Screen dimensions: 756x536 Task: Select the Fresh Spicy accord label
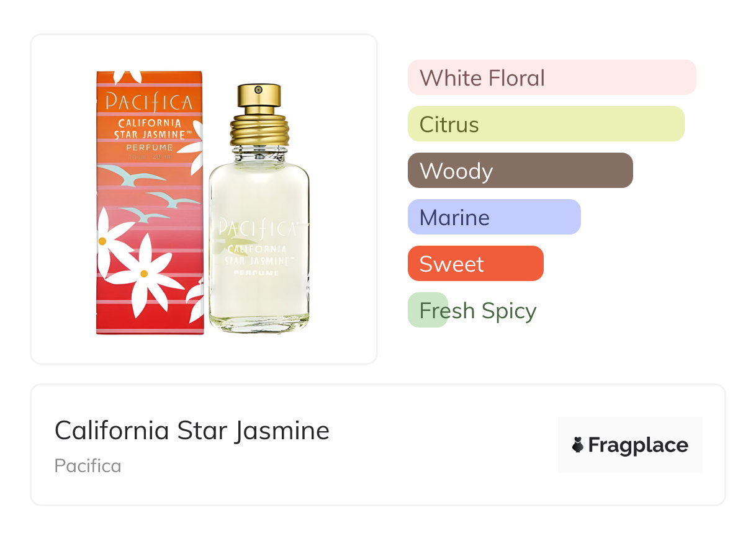click(x=477, y=310)
